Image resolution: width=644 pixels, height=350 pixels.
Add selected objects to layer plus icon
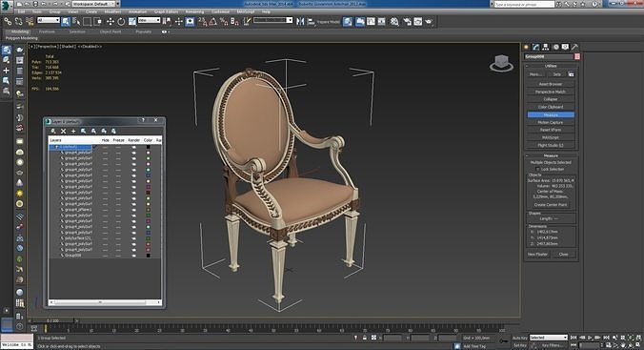point(73,131)
